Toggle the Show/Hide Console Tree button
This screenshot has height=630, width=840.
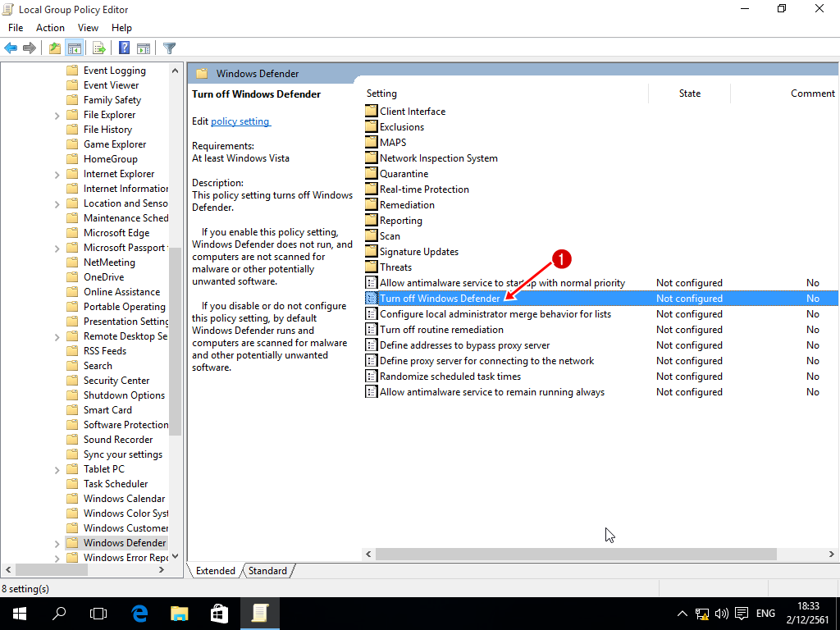(74, 48)
